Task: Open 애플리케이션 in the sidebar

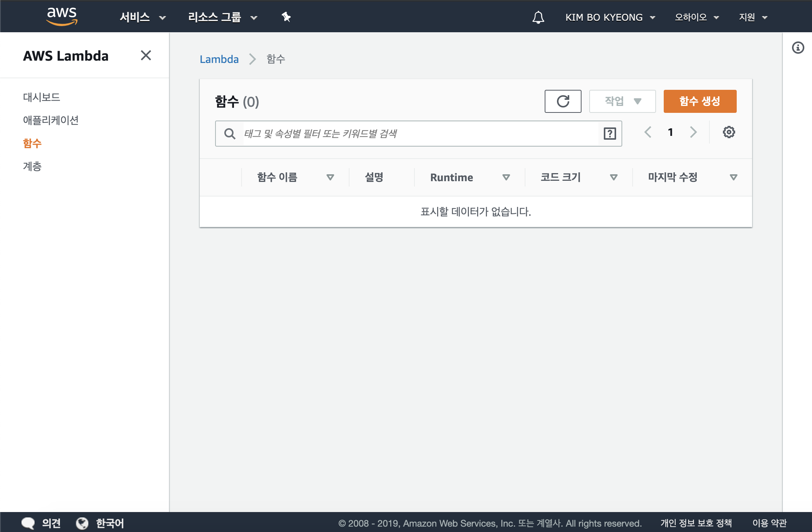Action: point(51,120)
